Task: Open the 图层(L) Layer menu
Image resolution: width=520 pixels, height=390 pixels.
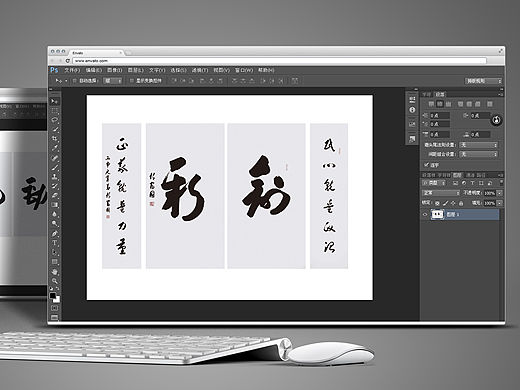Action: click(136, 70)
